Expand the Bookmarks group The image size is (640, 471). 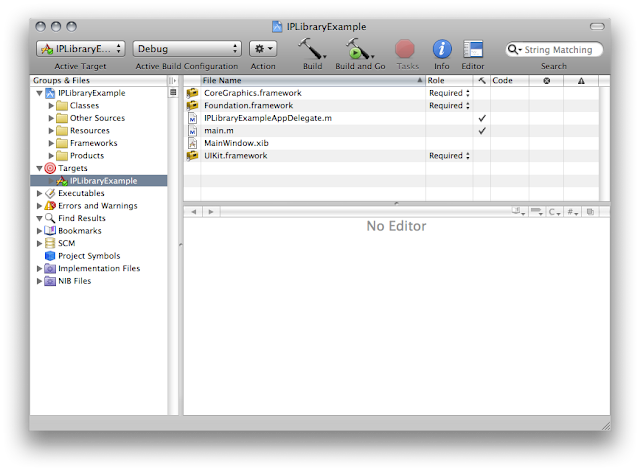point(39,231)
